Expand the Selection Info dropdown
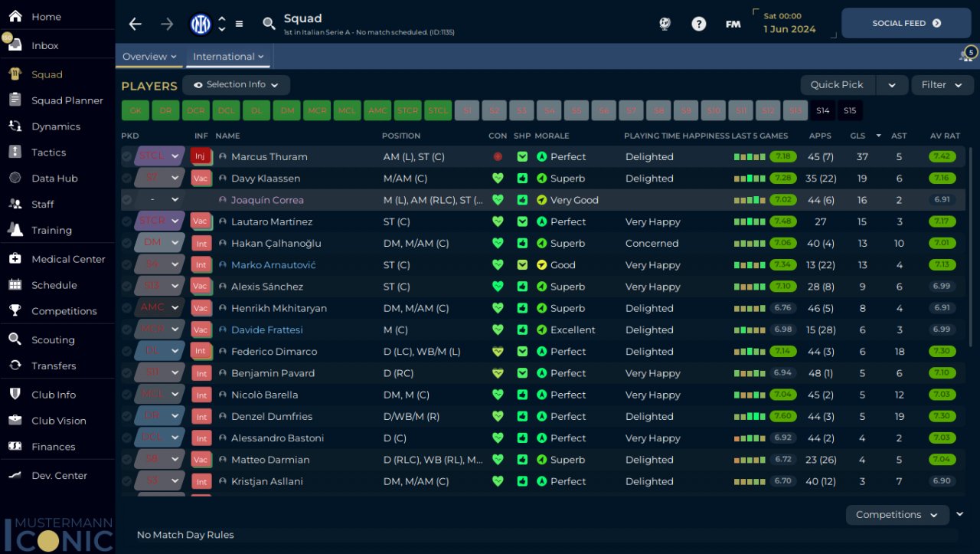Image resolution: width=980 pixels, height=554 pixels. 236,85
